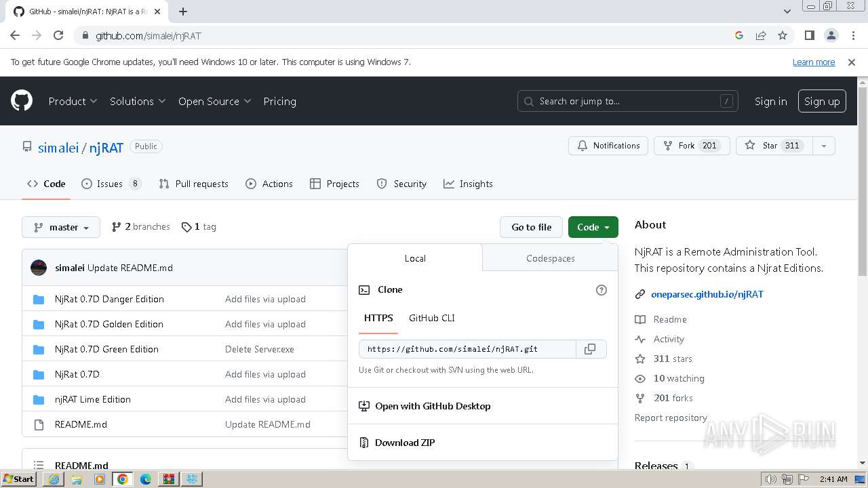Screen dimensions: 868x488
Task: Click the Chrome profile avatar icon
Action: coord(831,35)
